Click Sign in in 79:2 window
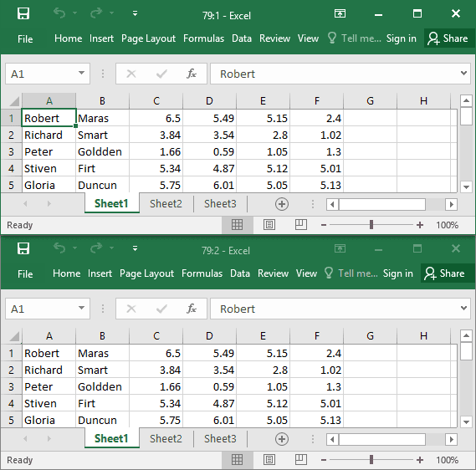The height and width of the screenshot is (470, 476). point(397,273)
